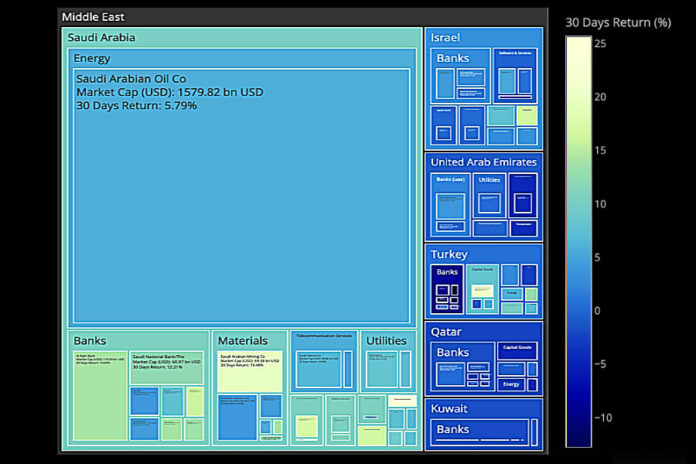Viewport: 696px width, 464px height.
Task: Open the Saudi Arabia Utilities sector
Action: [386, 341]
